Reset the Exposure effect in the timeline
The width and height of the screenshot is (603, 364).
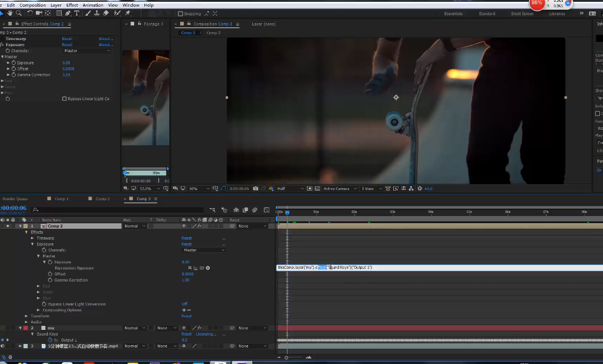coord(186,244)
